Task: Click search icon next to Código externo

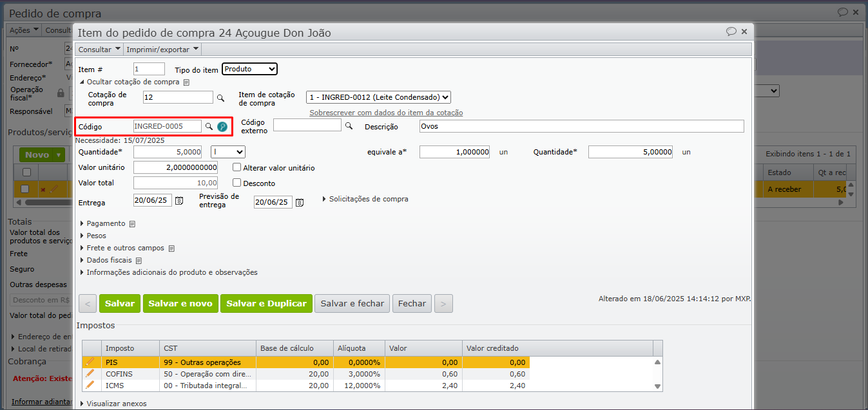Action: (349, 126)
